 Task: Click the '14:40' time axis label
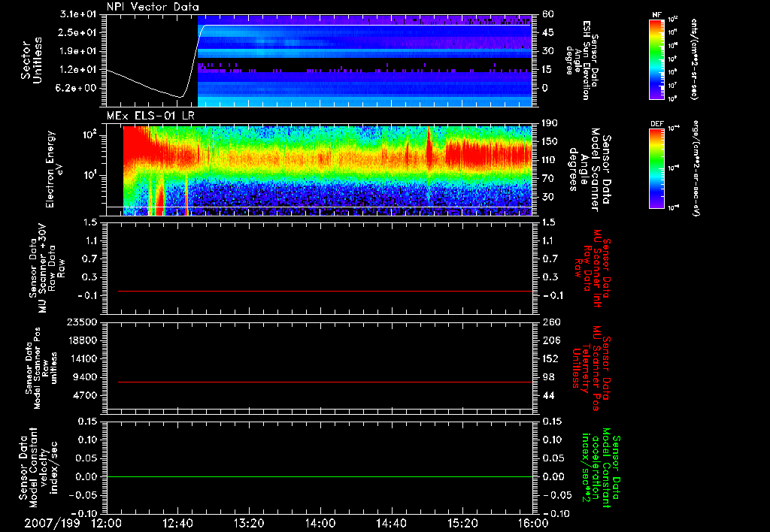391,523
